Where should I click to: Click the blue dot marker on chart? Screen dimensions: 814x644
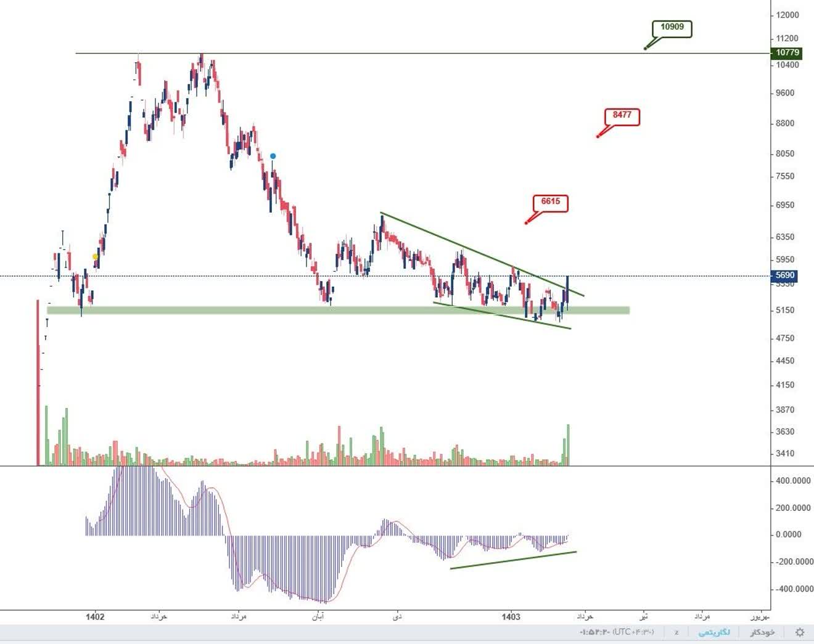pyautogui.click(x=273, y=157)
